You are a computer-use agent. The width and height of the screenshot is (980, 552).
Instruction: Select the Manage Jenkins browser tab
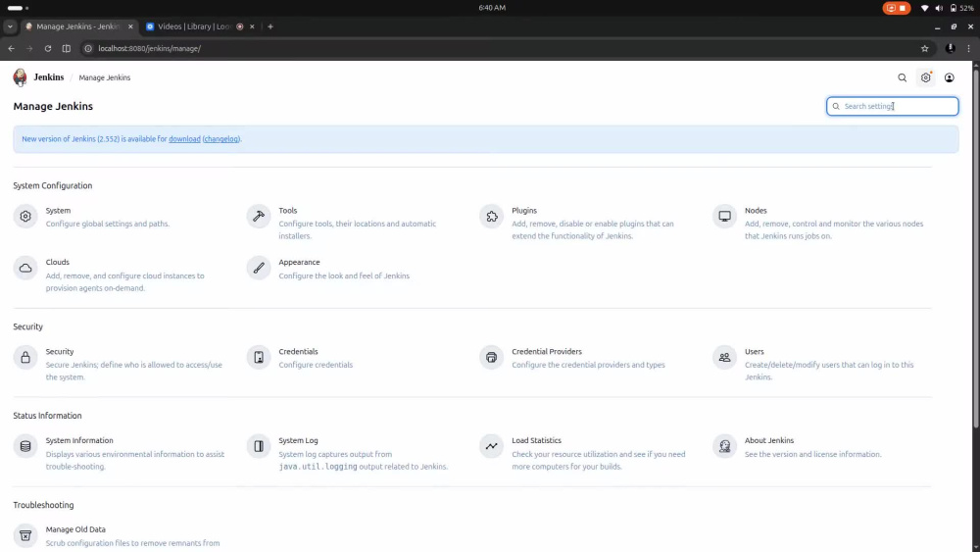click(x=77, y=26)
